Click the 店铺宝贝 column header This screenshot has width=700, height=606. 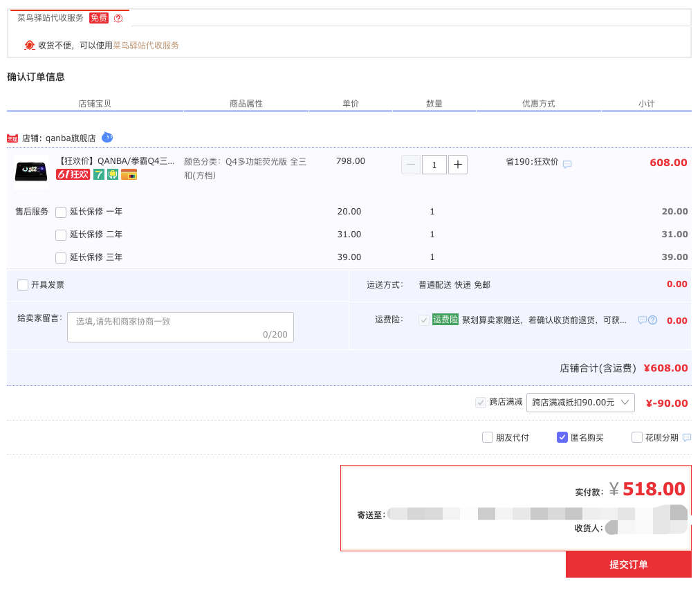pos(95,104)
